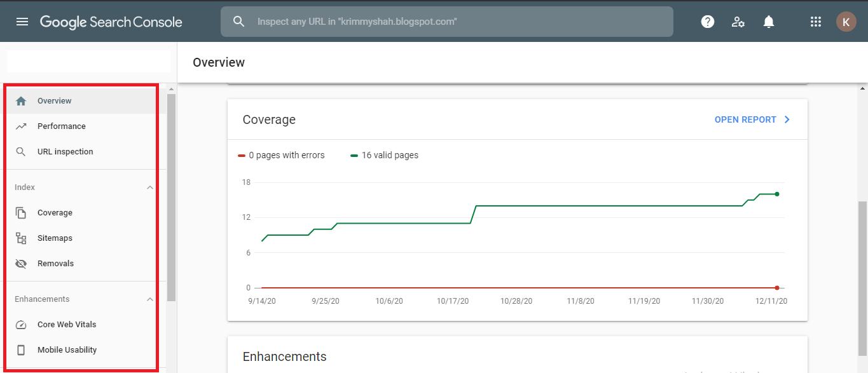Open users and permissions settings icon

(x=738, y=22)
